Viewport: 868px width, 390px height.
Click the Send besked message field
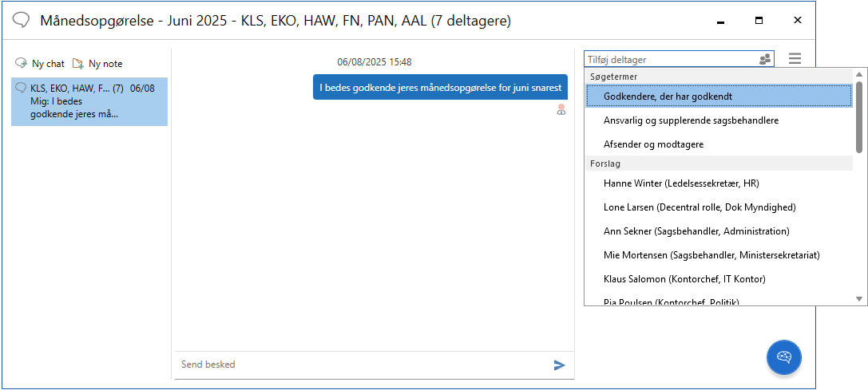click(x=363, y=364)
